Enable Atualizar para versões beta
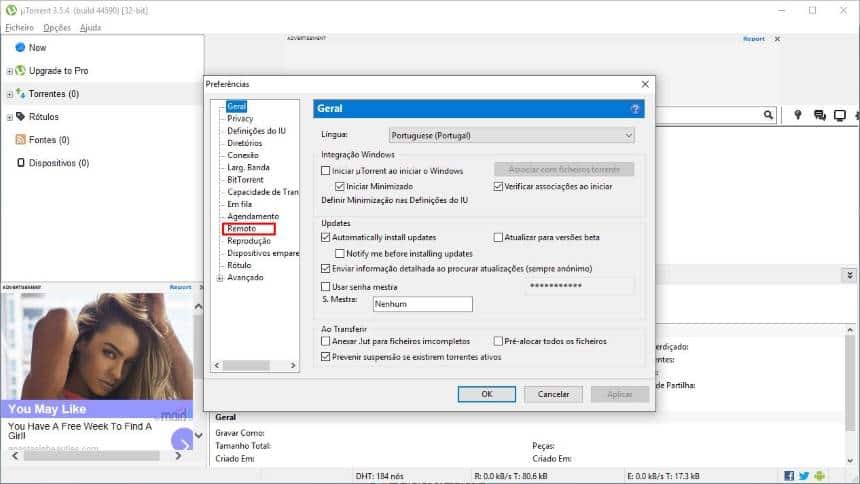Screen dimensions: 860x484 [x=498, y=238]
